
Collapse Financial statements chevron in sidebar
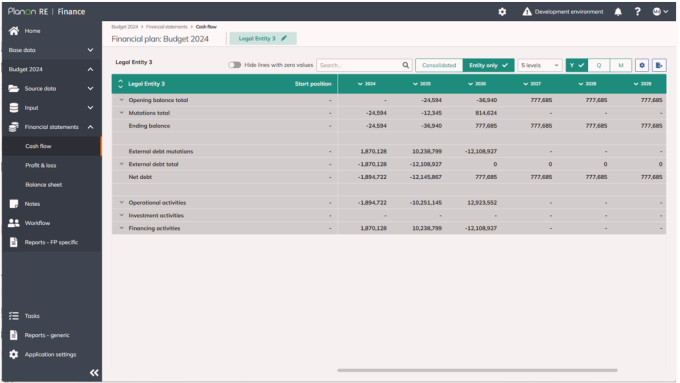tap(90, 127)
